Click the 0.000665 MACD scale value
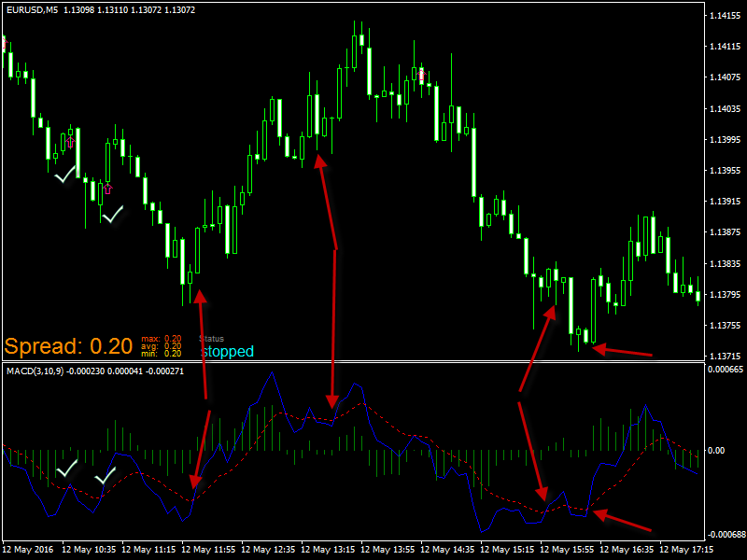This screenshot has width=747, height=560. coord(726,370)
